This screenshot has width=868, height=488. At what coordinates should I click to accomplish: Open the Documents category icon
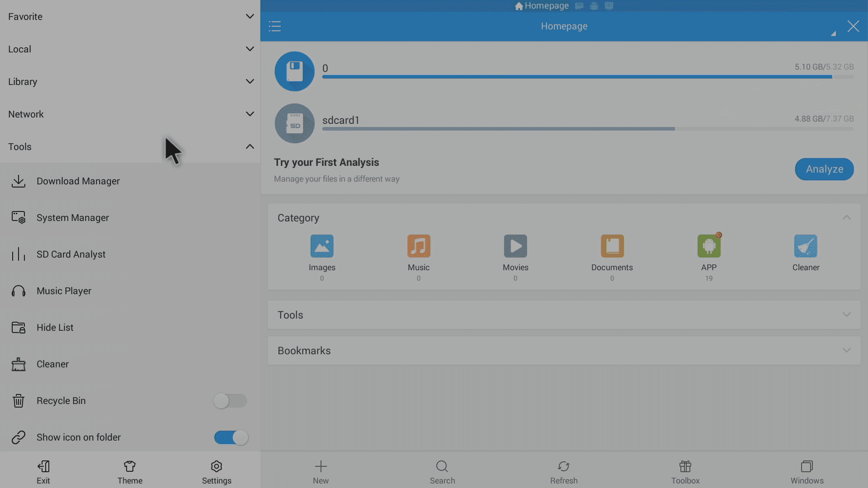pos(612,246)
